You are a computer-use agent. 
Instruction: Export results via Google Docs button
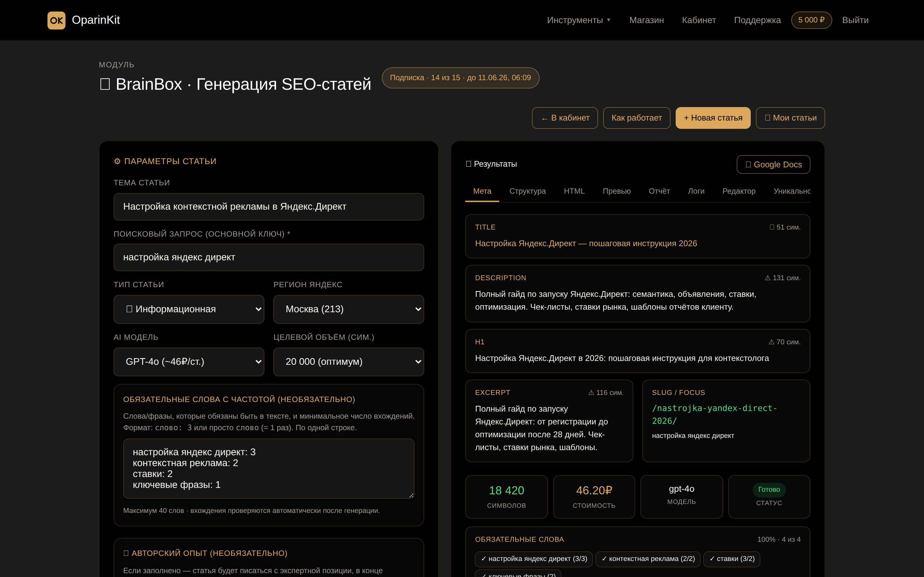[773, 164]
